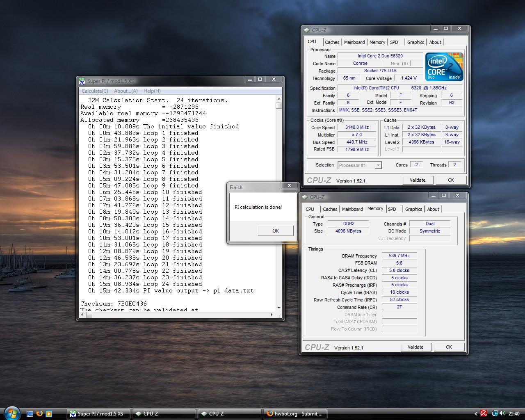Screen dimensions: 525x420
Task: Click OK in upper CPU-Z window
Action: tap(451, 180)
